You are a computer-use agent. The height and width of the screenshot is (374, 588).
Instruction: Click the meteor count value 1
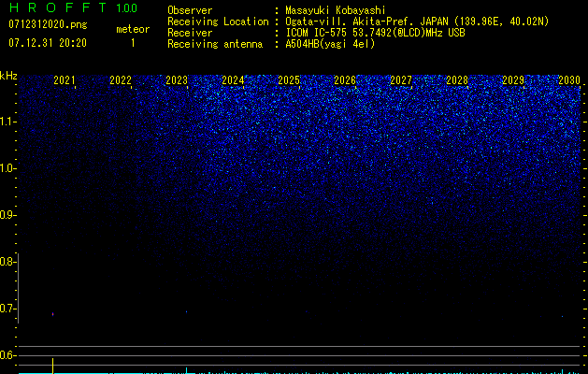point(133,43)
